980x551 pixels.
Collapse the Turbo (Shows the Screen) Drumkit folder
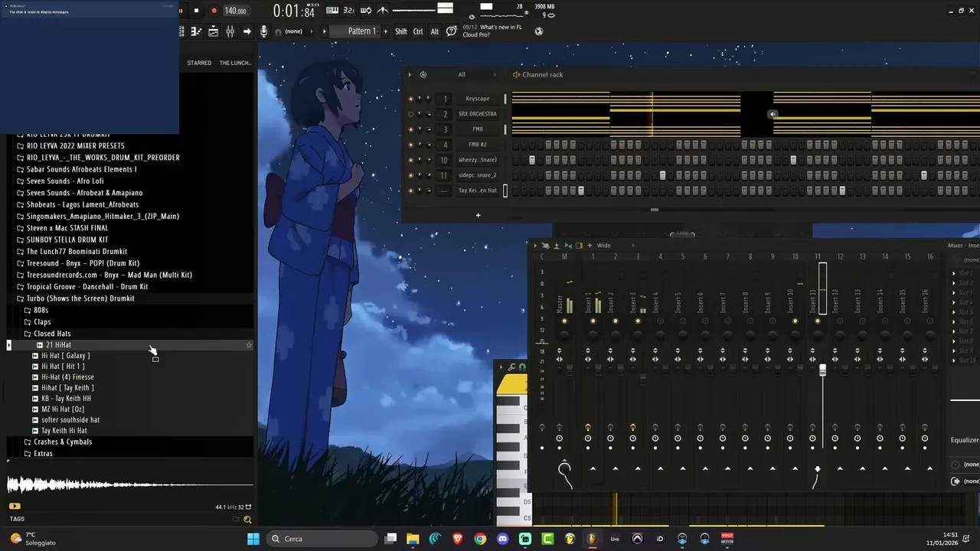80,298
